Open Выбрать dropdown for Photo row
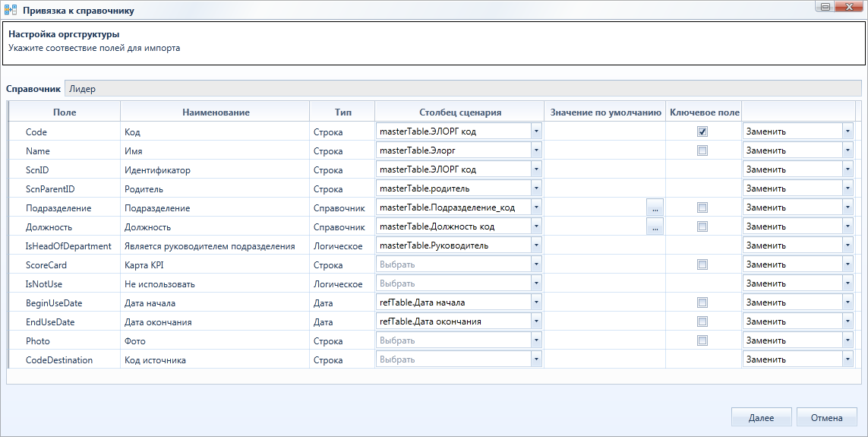This screenshot has height=437, width=868. coord(536,340)
